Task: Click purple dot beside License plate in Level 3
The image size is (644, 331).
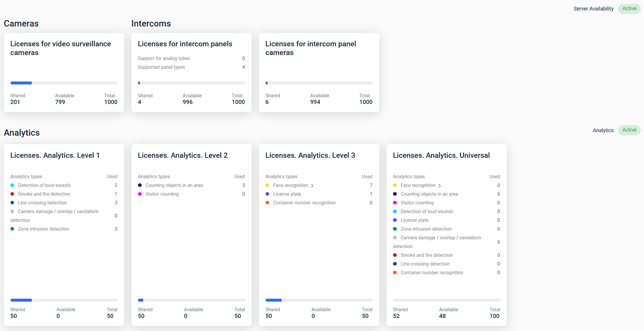Action: [x=267, y=194]
